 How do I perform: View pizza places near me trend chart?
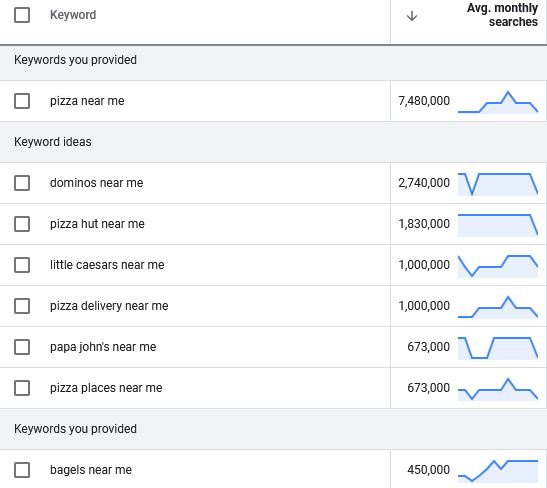tap(498, 389)
